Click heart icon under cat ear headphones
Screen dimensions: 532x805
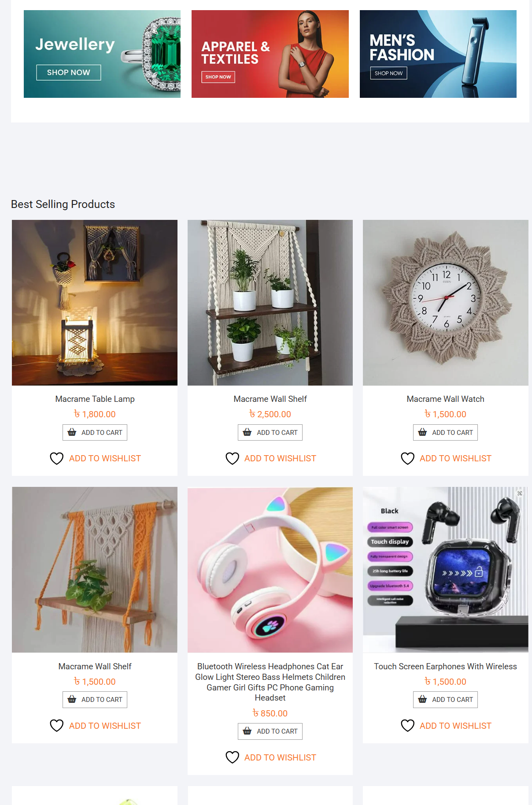[233, 757]
